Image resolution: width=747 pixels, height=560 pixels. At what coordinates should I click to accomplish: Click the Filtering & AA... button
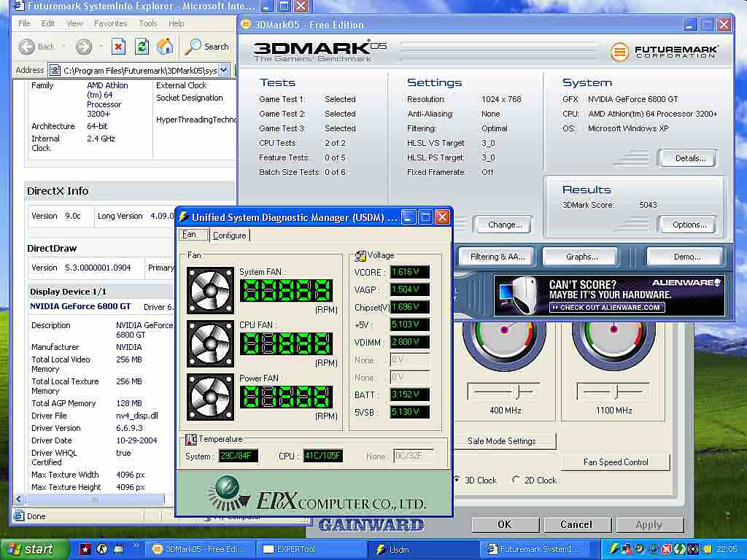click(498, 257)
